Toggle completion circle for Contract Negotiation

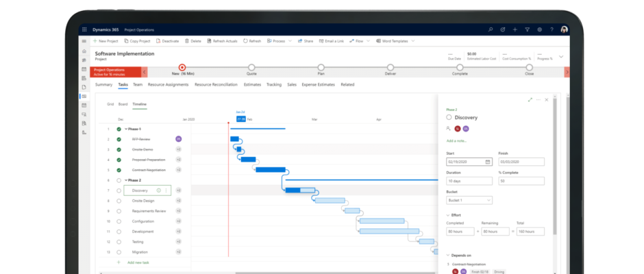click(119, 170)
